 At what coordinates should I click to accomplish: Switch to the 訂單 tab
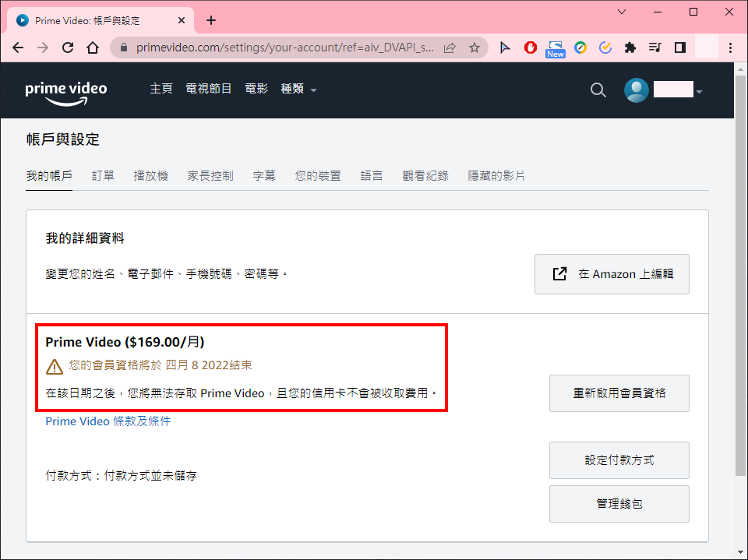point(103,176)
